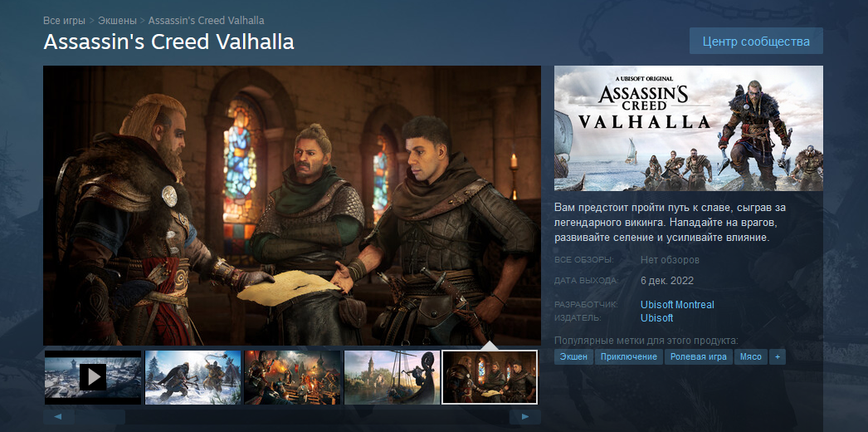Screen dimensions: 868x432
Task: Select the highlighted church meeting thumbnail
Action: [x=490, y=376]
